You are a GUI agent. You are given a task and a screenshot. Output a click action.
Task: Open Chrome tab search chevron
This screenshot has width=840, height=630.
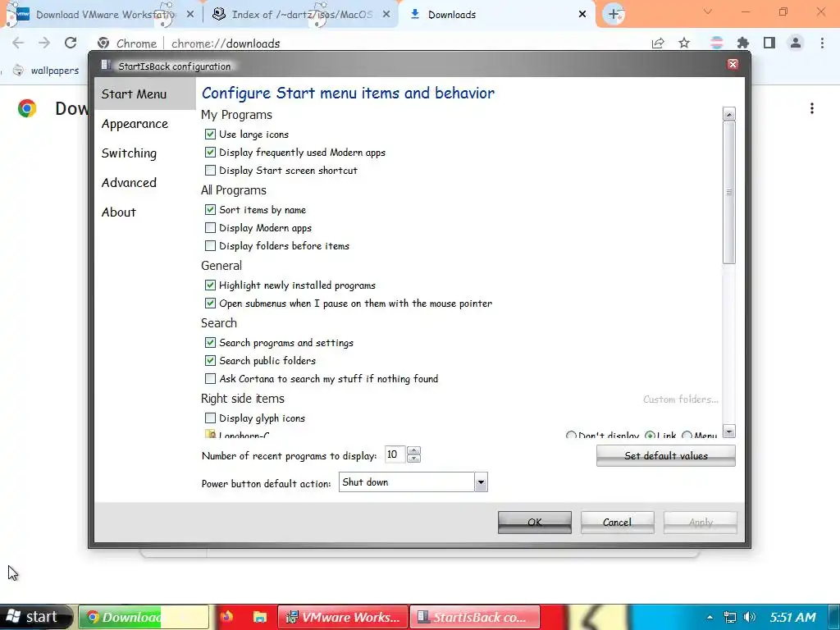click(x=708, y=11)
